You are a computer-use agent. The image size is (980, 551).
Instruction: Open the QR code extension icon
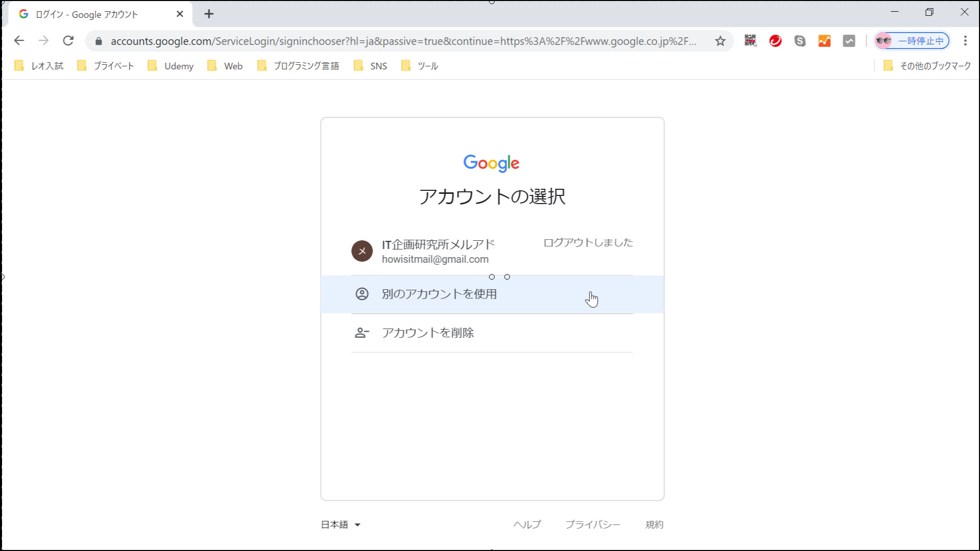[750, 41]
